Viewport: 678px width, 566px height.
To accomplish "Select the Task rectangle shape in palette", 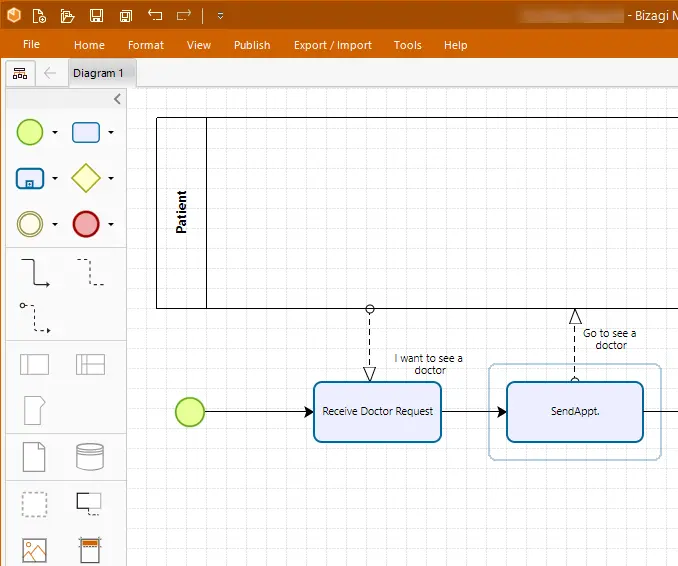I will point(86,132).
